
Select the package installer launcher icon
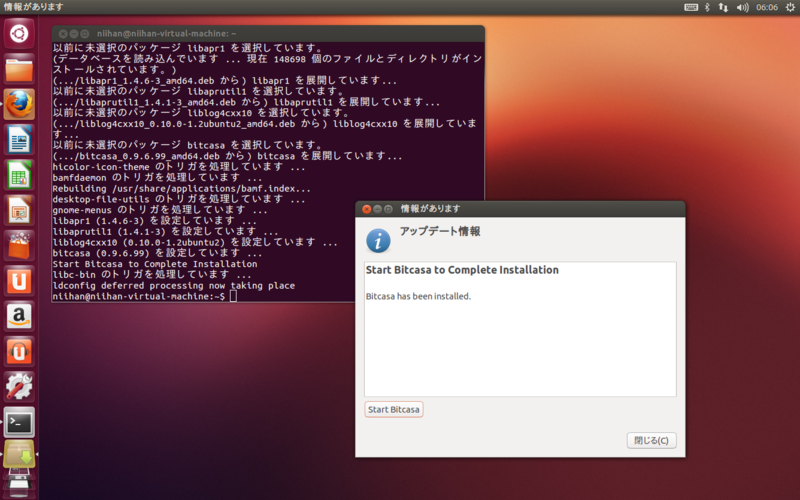pos(19,454)
